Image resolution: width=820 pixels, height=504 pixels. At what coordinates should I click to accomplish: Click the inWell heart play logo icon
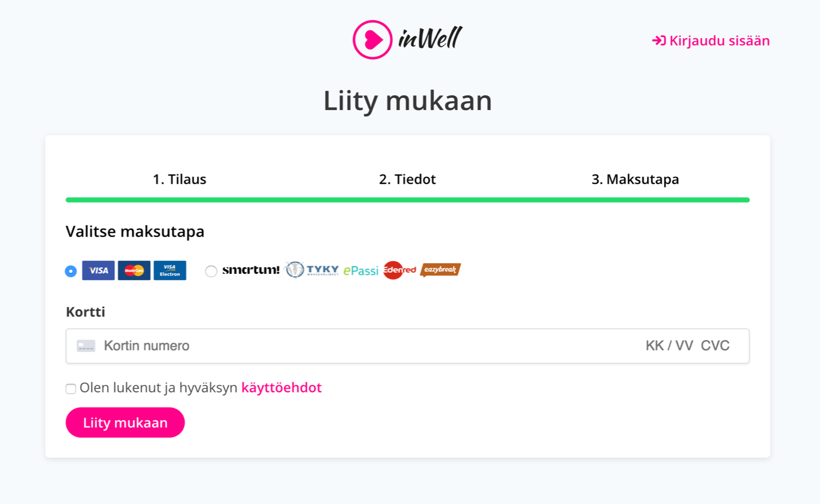372,39
